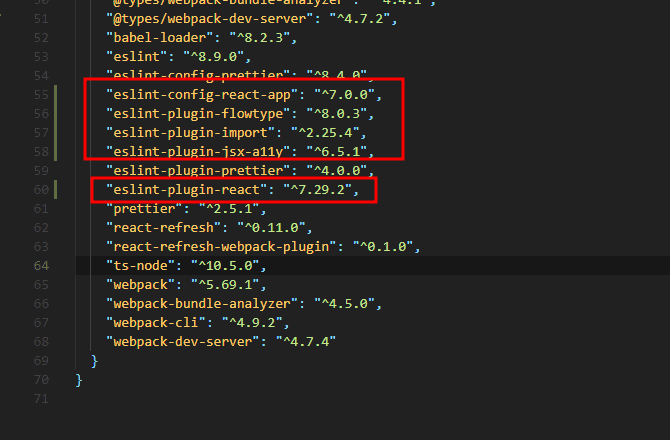670x440 pixels.
Task: Click version value "^7.29.2" on line 60
Action: coord(317,190)
